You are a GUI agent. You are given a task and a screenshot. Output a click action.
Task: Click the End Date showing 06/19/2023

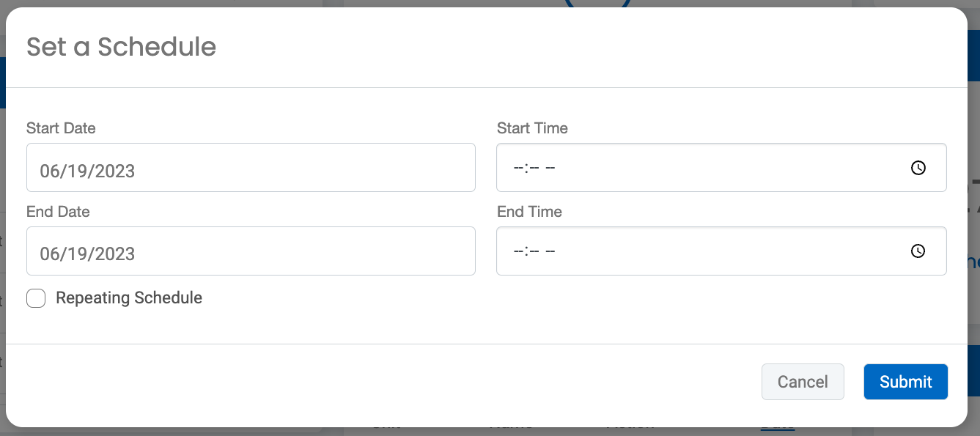click(x=251, y=251)
